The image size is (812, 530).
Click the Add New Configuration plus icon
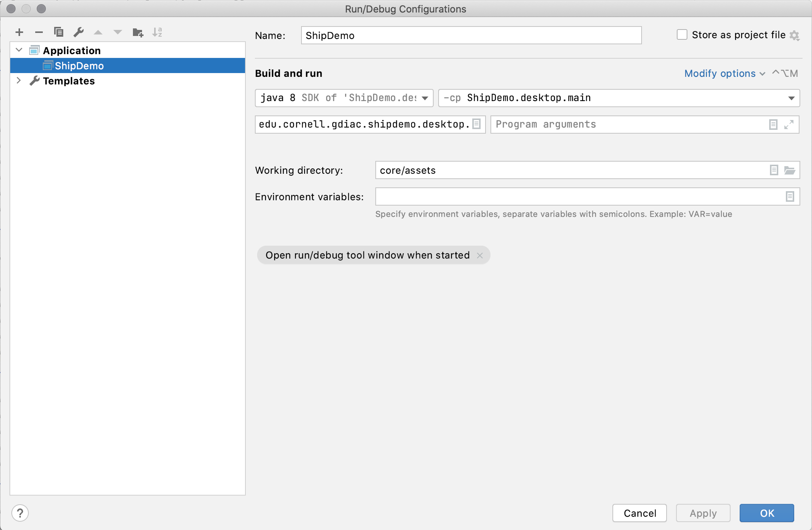tap(19, 32)
